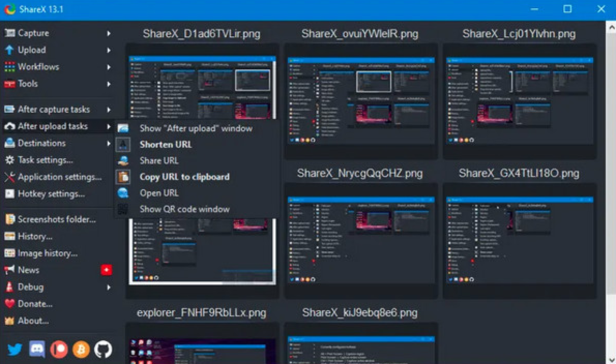Click the After capture tasks icon

(9, 109)
